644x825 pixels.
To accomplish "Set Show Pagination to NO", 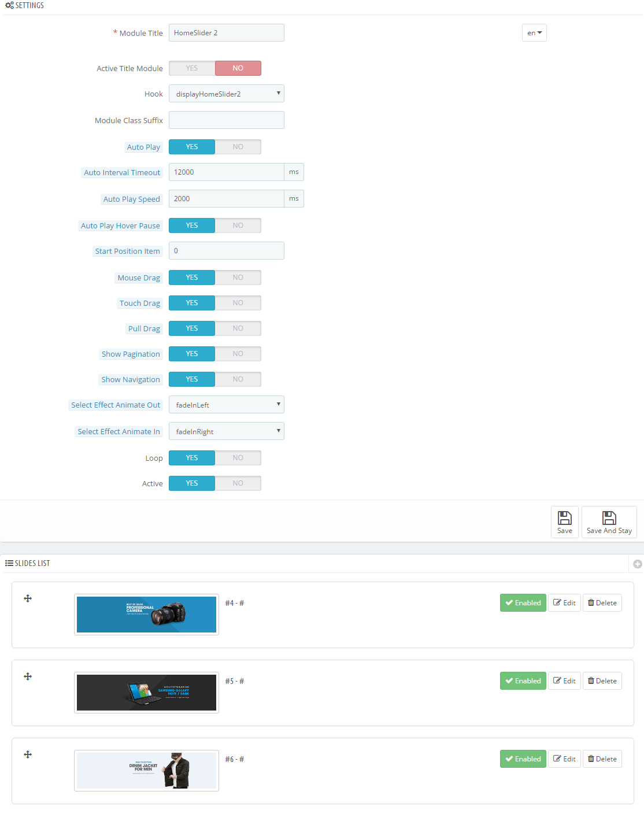I will [x=238, y=354].
